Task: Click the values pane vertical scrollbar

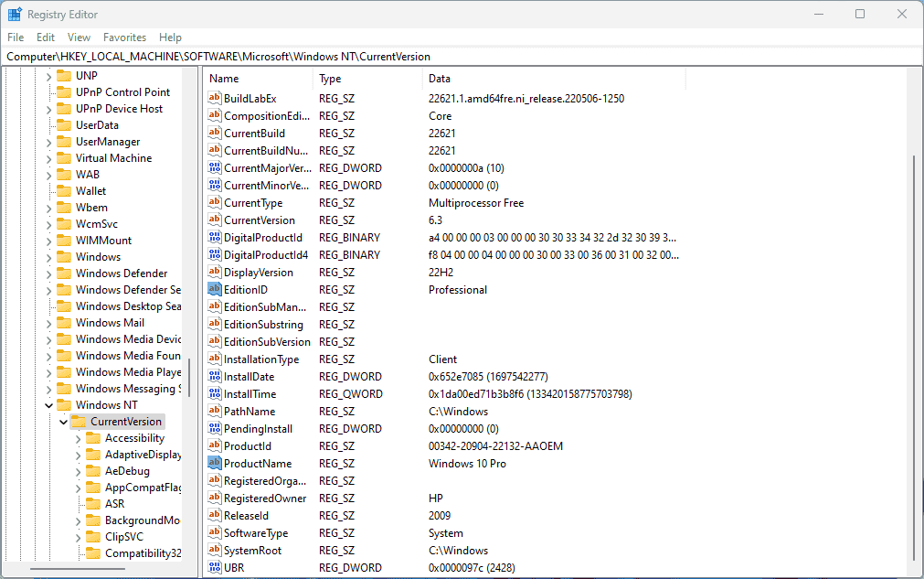Action: tap(915, 358)
